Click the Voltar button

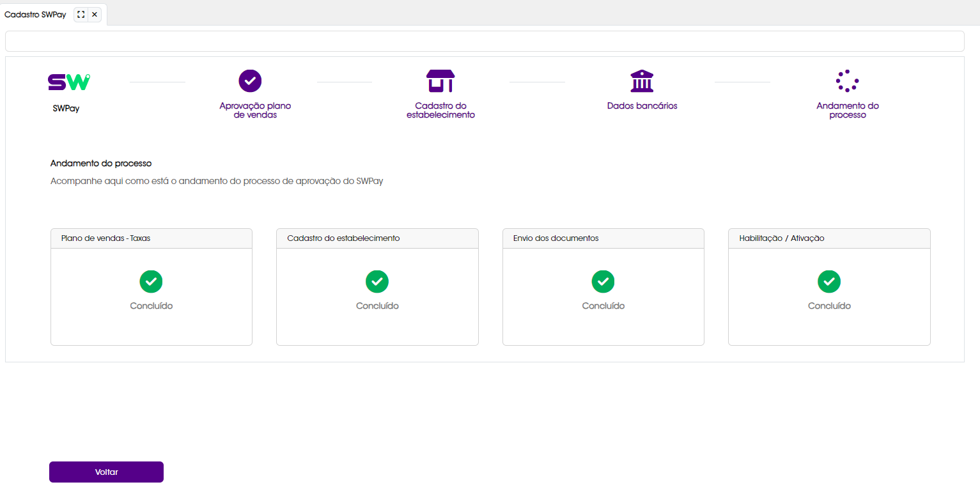click(106, 472)
